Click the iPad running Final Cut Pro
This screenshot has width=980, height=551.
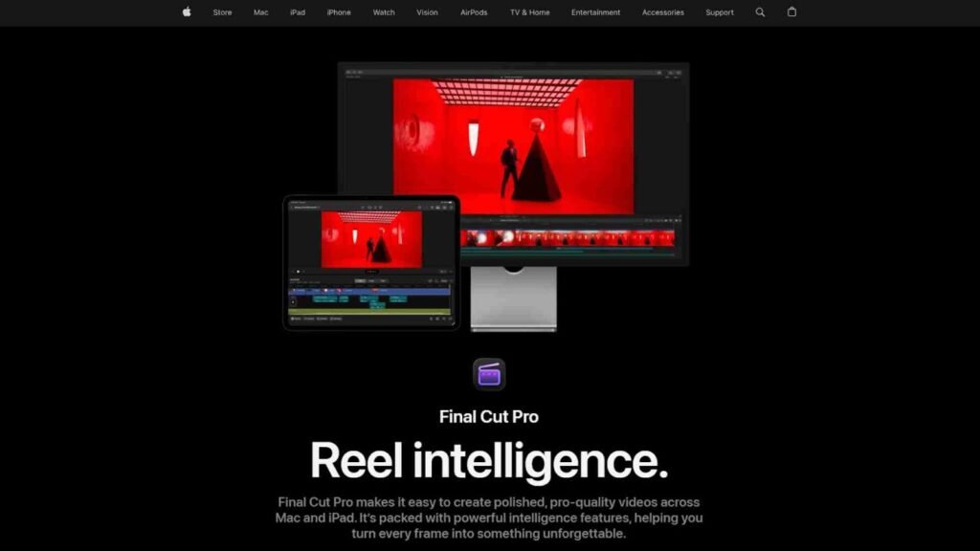[x=371, y=262]
